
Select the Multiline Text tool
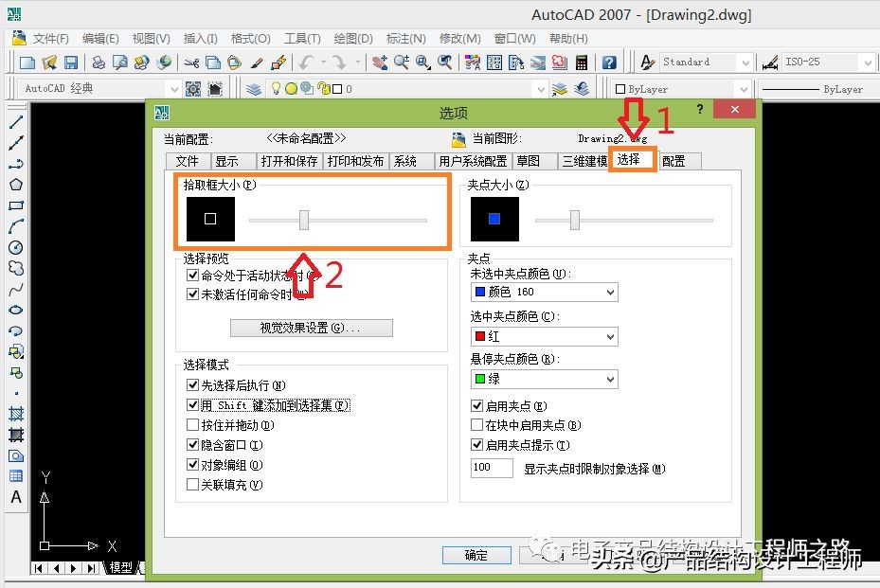tap(16, 497)
